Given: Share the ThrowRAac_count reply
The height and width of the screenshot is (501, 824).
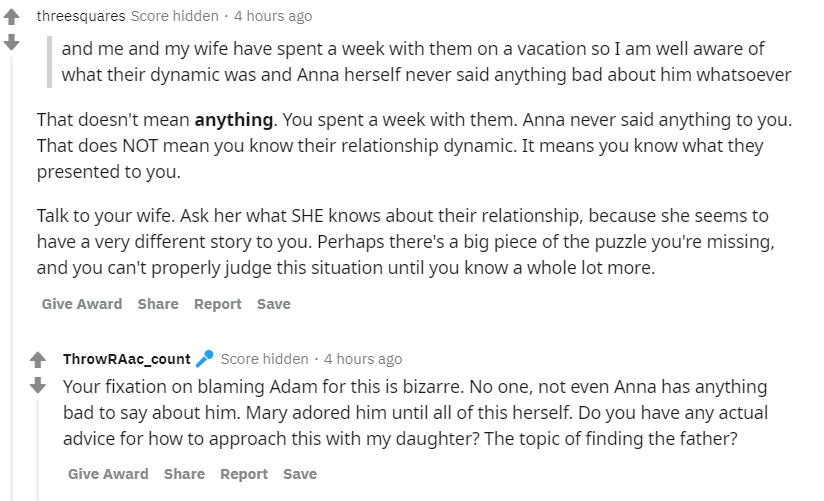Looking at the screenshot, I should pos(184,474).
